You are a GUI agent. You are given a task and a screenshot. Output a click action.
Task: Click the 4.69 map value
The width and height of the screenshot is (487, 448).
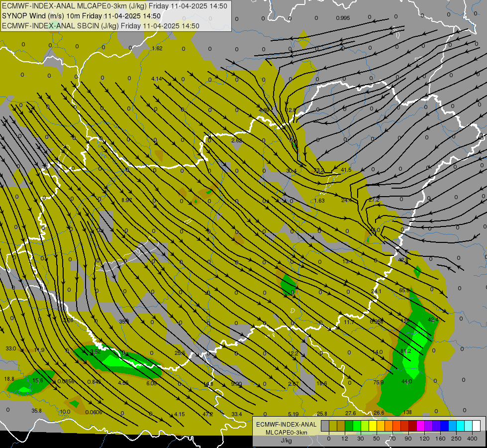point(264,110)
